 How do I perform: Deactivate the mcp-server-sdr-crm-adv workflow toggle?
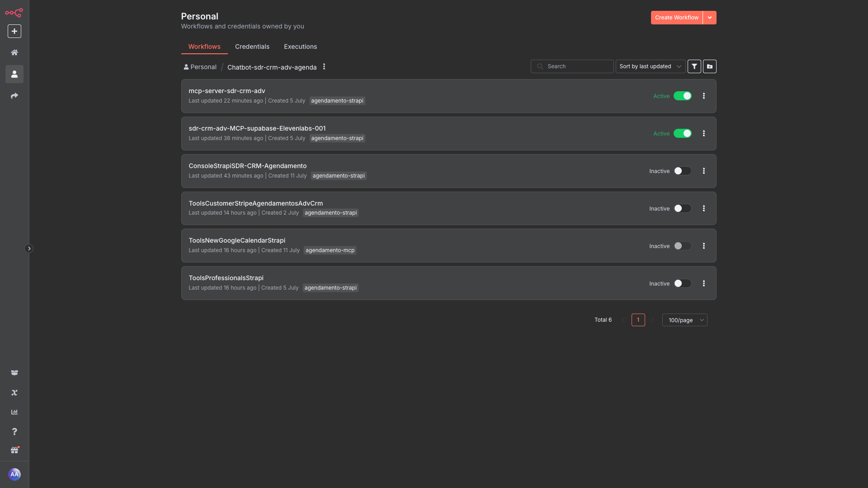[x=682, y=96]
